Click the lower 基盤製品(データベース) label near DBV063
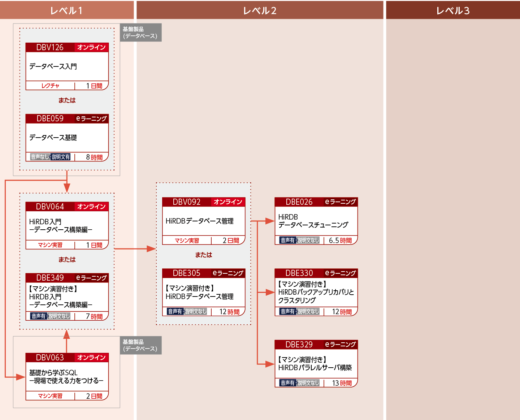 [x=140, y=345]
